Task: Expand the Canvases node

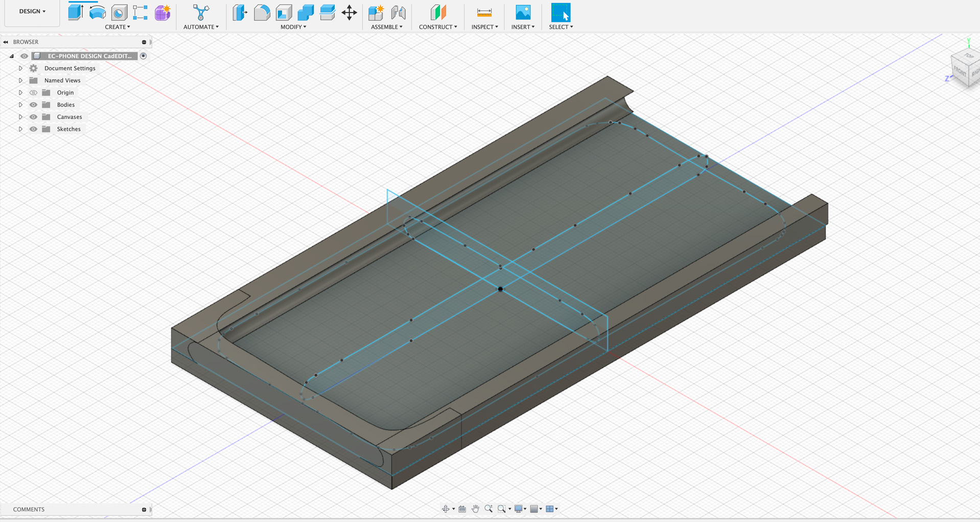Action: [20, 117]
